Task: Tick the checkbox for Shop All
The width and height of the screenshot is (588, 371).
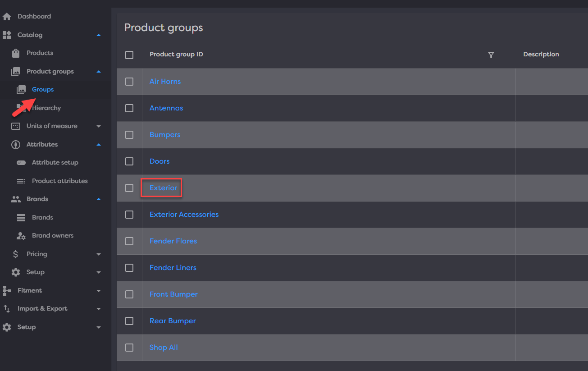Action: (x=129, y=348)
